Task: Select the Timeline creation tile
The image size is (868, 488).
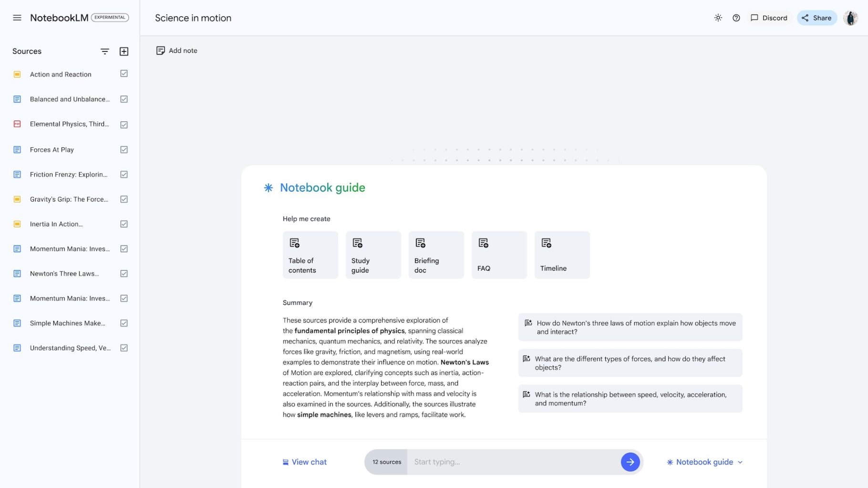Action: tap(562, 255)
